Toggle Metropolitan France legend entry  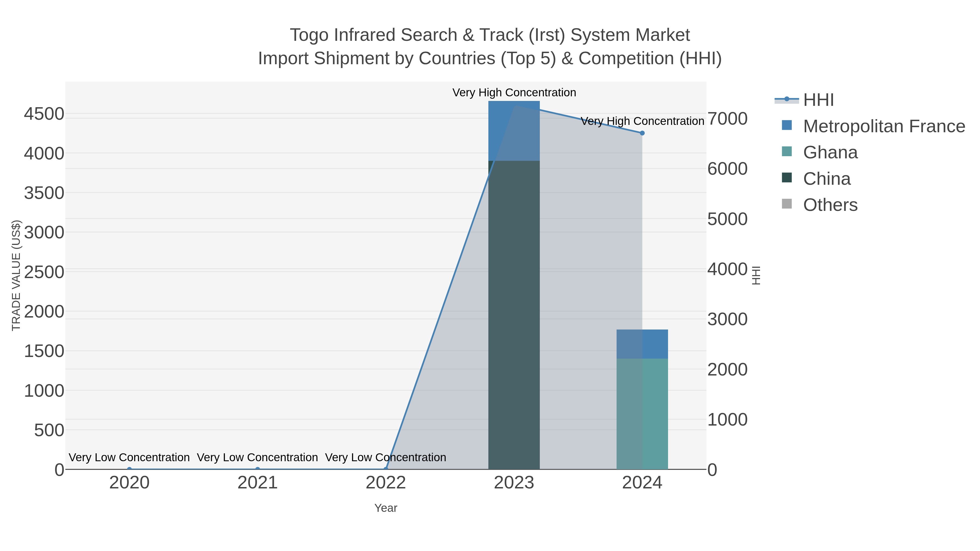click(x=873, y=126)
